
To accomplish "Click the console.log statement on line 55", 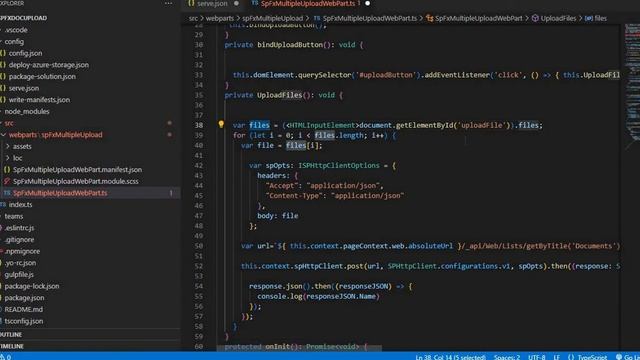I will (x=318, y=296).
